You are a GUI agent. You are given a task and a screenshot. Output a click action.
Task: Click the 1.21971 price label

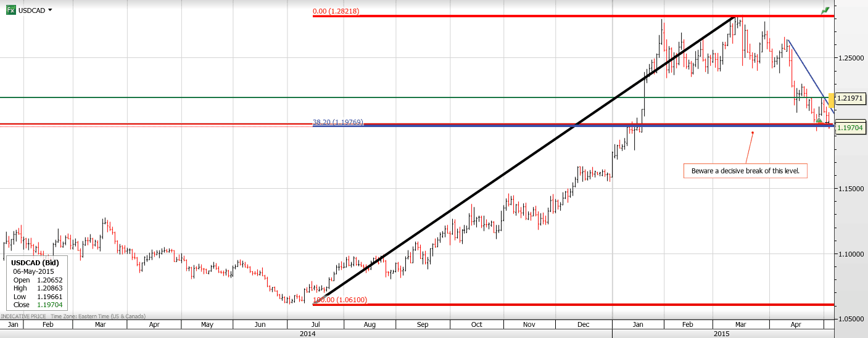851,99
